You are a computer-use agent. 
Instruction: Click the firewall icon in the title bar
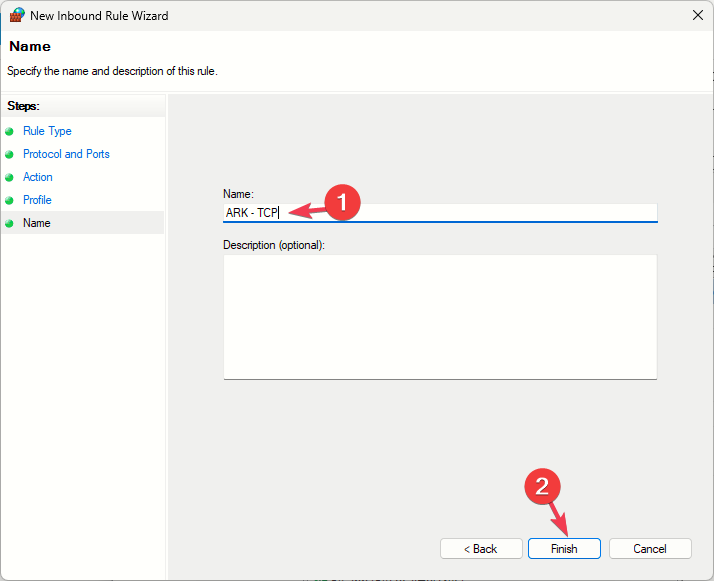(x=17, y=15)
